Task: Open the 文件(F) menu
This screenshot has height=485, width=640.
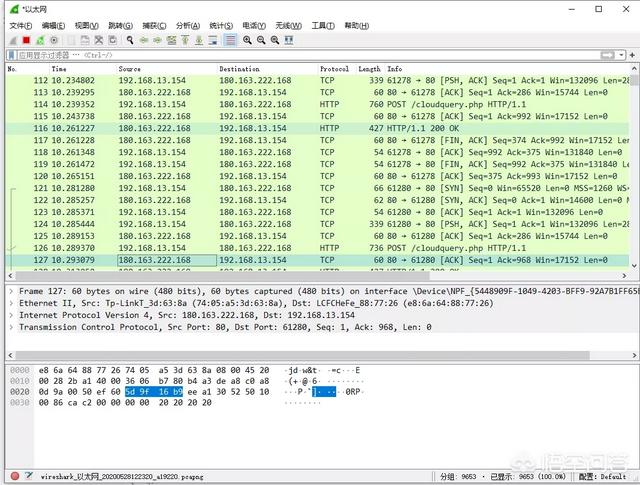Action: pyautogui.click(x=20, y=26)
